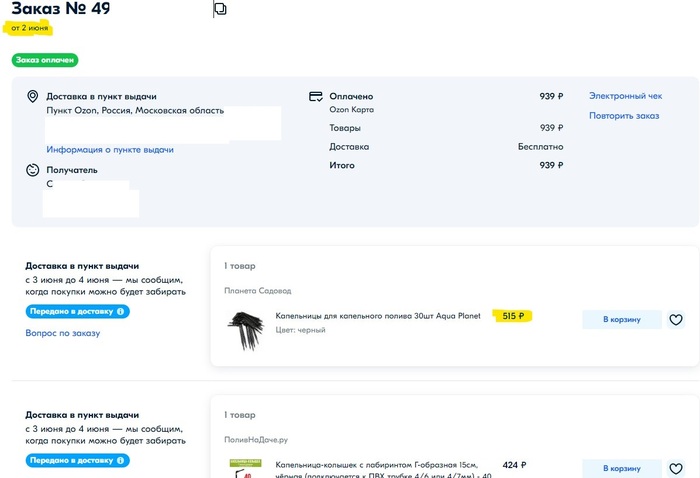Open info icon on Планета Садовод delivery status
700x478 pixels.
[121, 312]
